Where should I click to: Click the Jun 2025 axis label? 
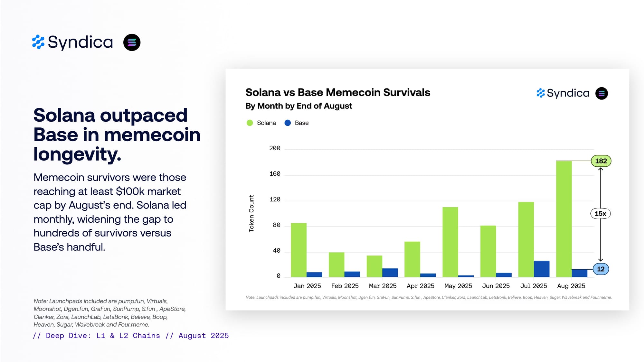[496, 286]
